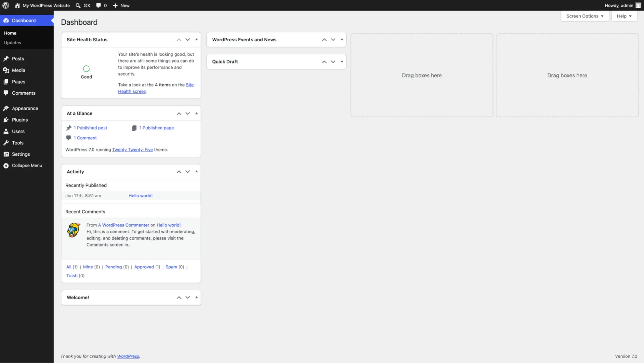Click the Posts pushpin icon in sidebar
The height and width of the screenshot is (363, 644).
tap(6, 59)
